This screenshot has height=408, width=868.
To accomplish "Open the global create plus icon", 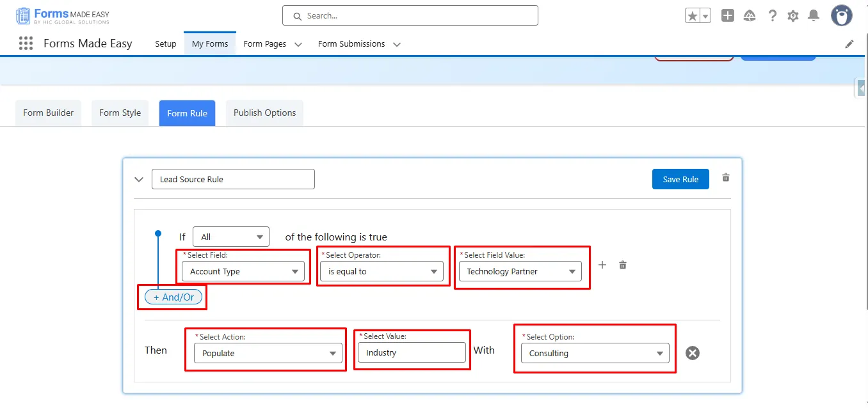I will click(x=727, y=16).
